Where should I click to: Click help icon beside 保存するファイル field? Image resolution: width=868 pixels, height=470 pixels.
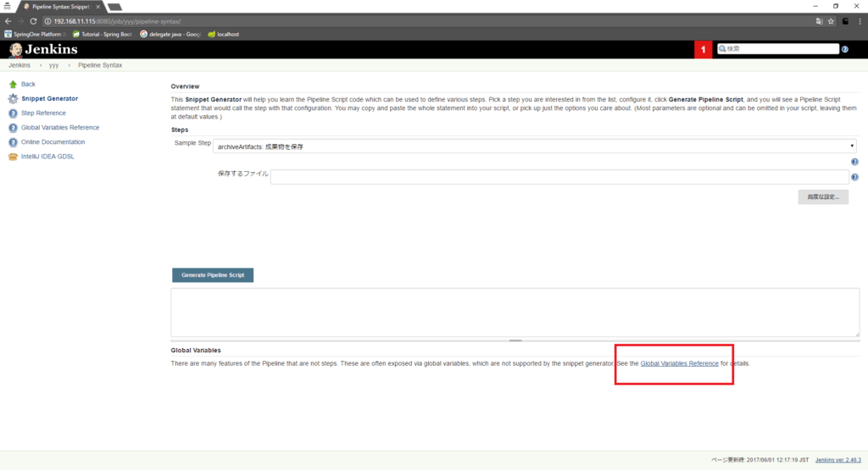click(854, 177)
